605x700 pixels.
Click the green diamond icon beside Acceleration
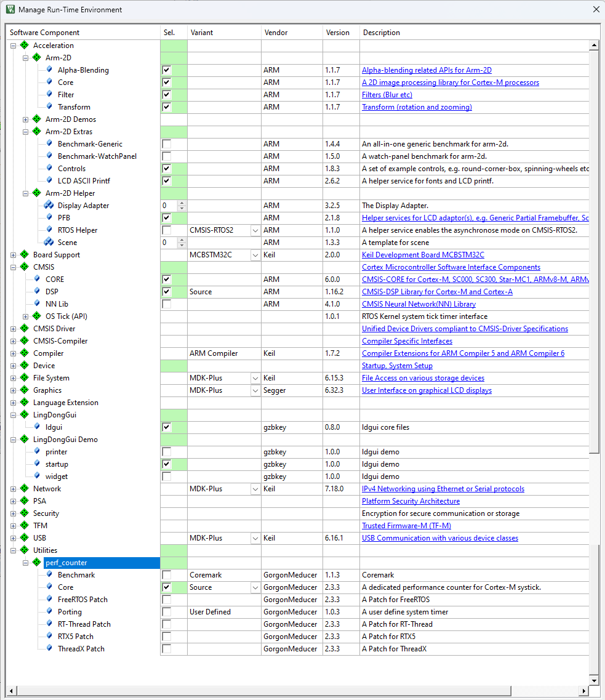tap(25, 45)
